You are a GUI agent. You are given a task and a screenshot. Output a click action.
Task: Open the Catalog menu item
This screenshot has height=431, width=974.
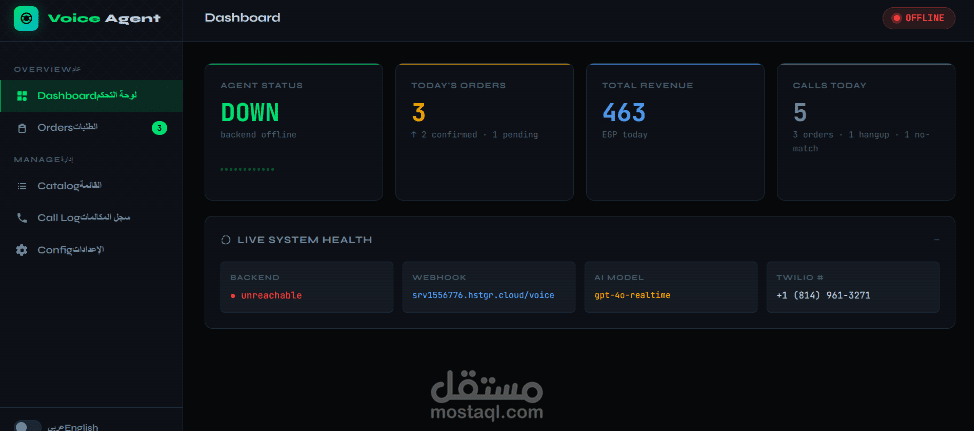coord(91,186)
